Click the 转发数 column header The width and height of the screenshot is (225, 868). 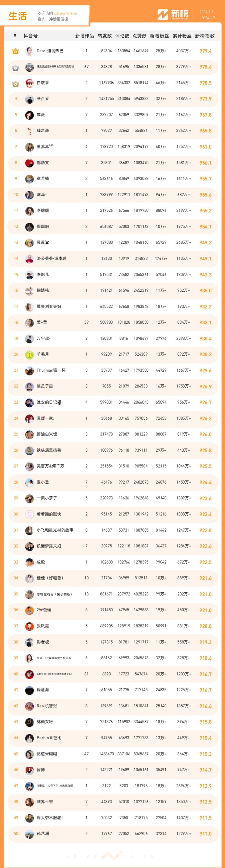pos(105,36)
